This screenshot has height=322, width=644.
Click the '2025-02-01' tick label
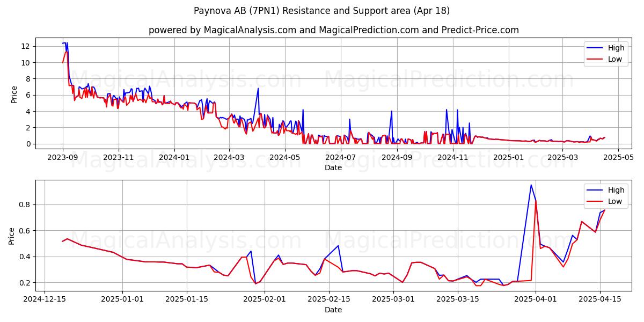tap(265, 299)
